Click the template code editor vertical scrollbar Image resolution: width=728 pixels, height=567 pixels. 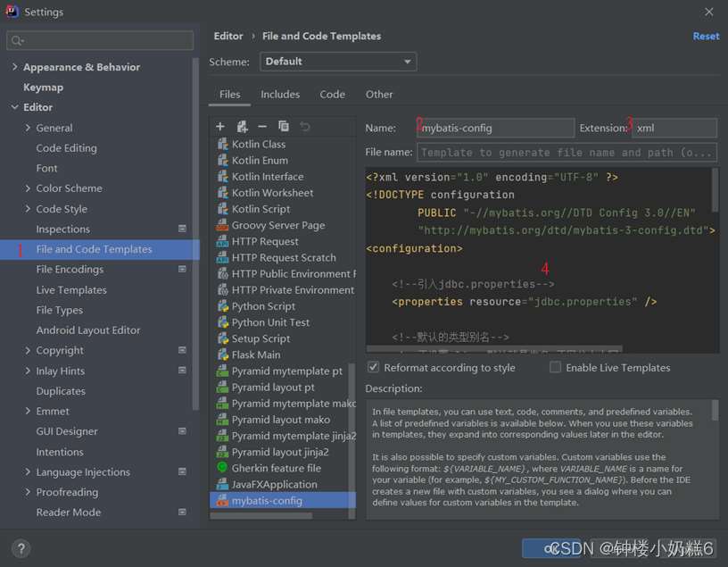715,189
